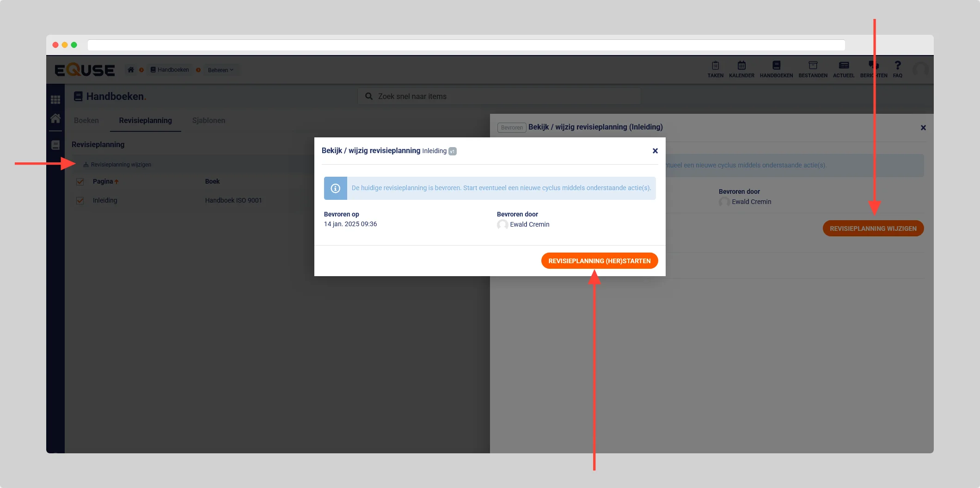Toggle the select-all checkbox beside Pagina
The width and height of the screenshot is (980, 488).
coord(80,182)
